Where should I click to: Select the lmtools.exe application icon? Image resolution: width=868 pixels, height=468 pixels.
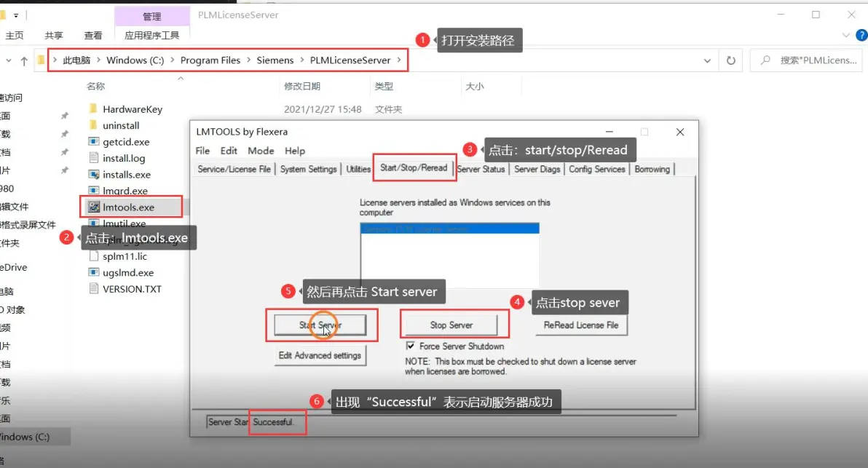pyautogui.click(x=93, y=207)
